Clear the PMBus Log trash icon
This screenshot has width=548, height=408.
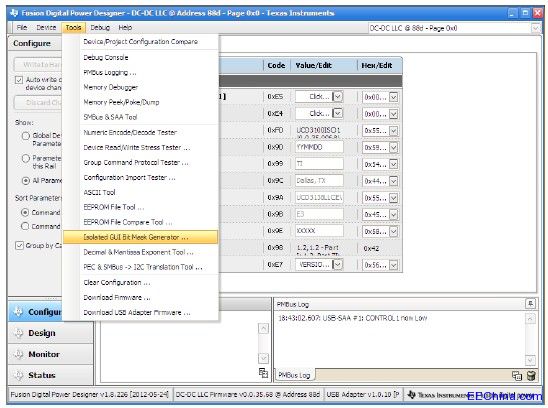pyautogui.click(x=531, y=376)
